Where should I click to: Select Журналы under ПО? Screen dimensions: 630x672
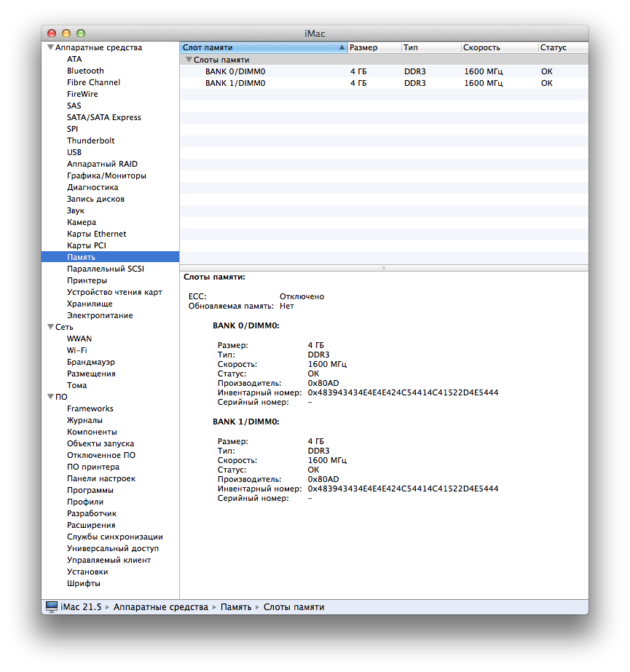click(84, 420)
